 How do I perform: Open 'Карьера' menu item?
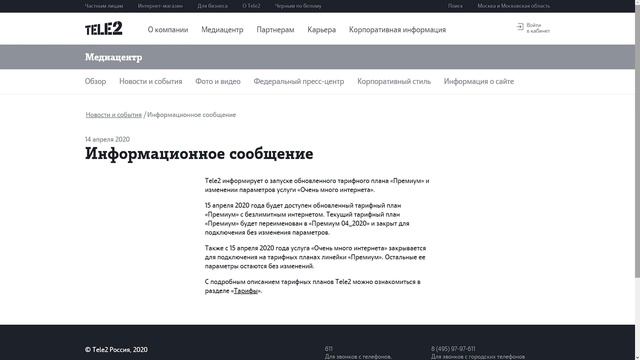tap(322, 29)
